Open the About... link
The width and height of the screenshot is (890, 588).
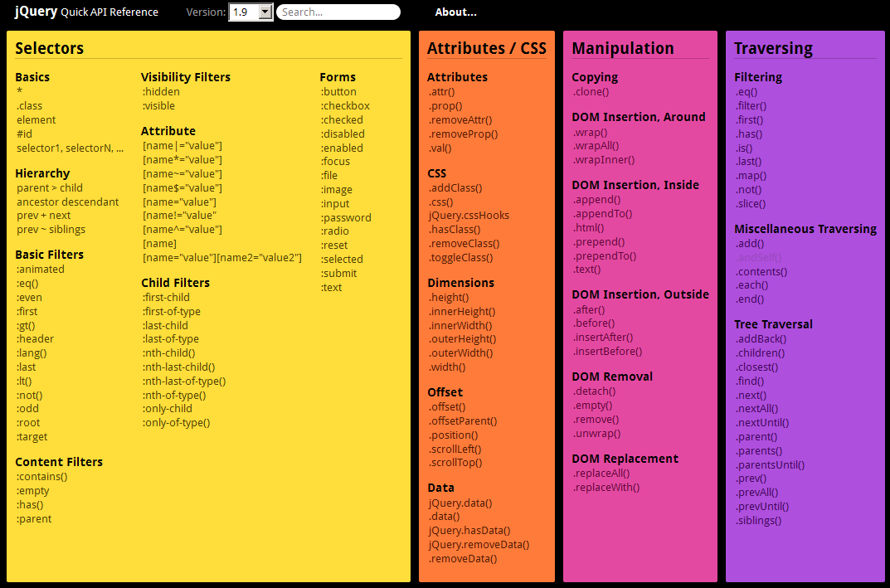tap(456, 12)
